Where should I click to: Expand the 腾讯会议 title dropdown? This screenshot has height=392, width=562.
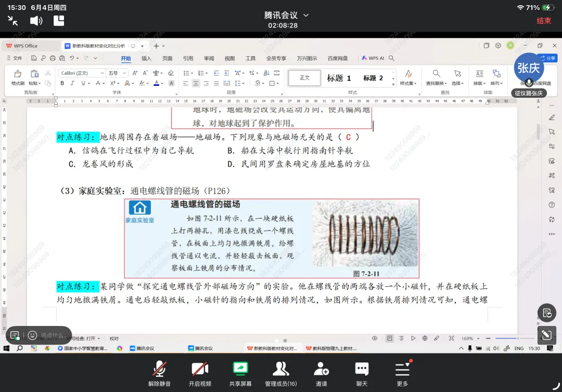[306, 16]
